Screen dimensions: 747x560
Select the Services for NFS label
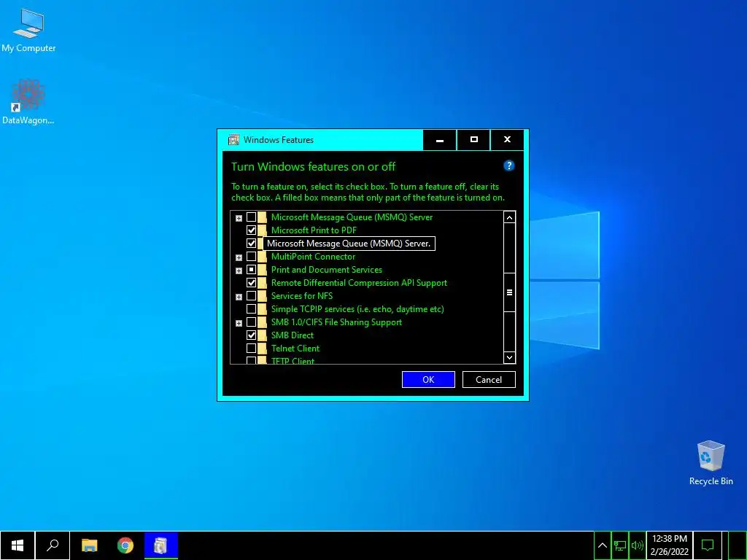click(302, 296)
